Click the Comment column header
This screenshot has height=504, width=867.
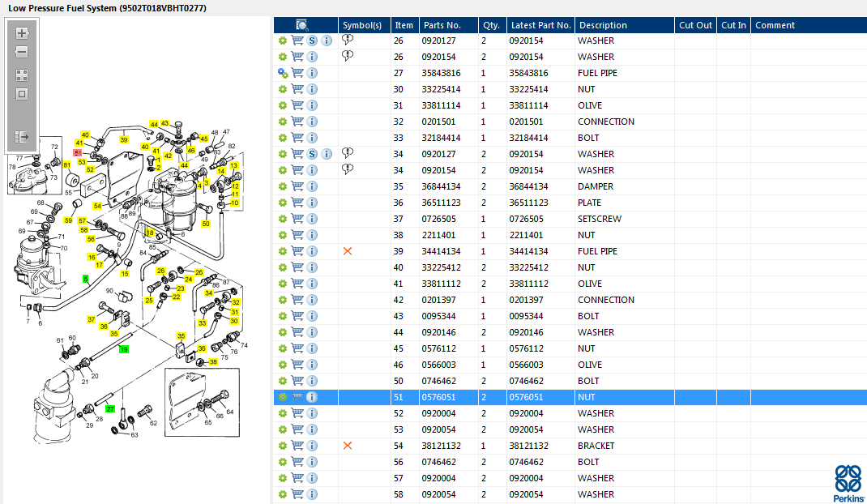[809, 25]
